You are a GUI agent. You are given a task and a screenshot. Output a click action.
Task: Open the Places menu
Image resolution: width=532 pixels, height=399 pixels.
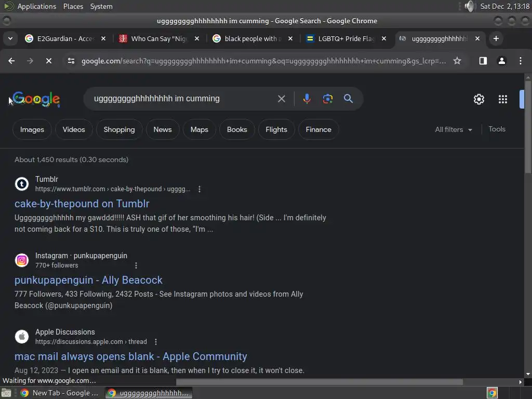[x=73, y=6]
